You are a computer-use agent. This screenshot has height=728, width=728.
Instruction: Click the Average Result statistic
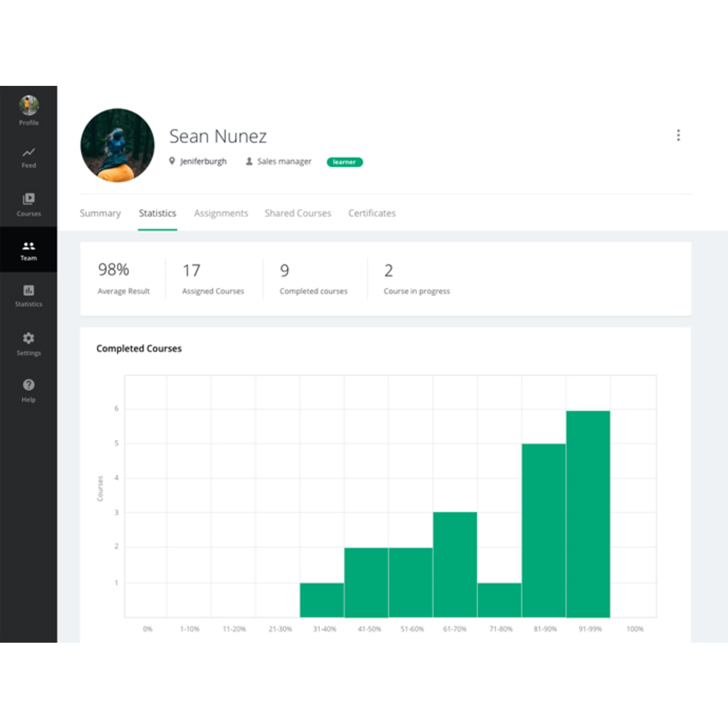(123, 279)
